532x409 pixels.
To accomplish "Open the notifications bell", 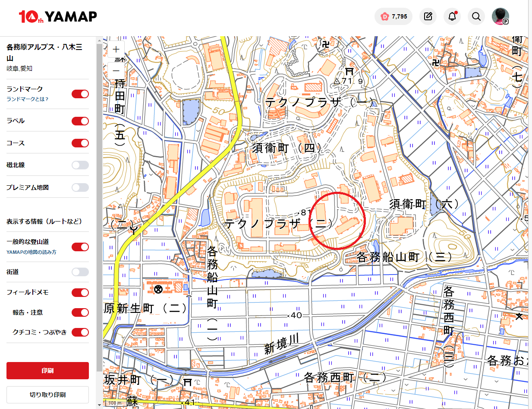I will tap(452, 16).
